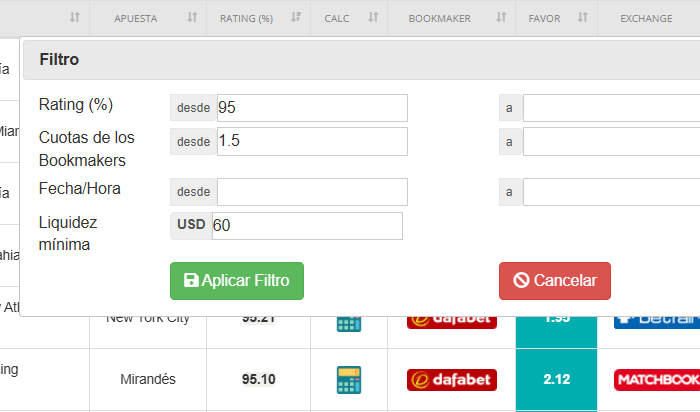Click the Rating (%) desde field containing 95

tap(311, 108)
